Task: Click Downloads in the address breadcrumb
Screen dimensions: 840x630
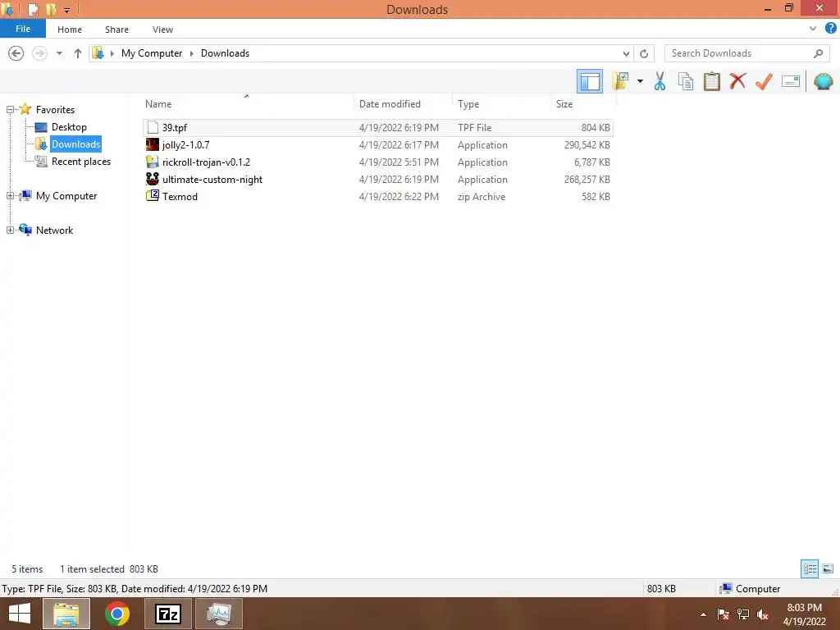Action: (225, 53)
